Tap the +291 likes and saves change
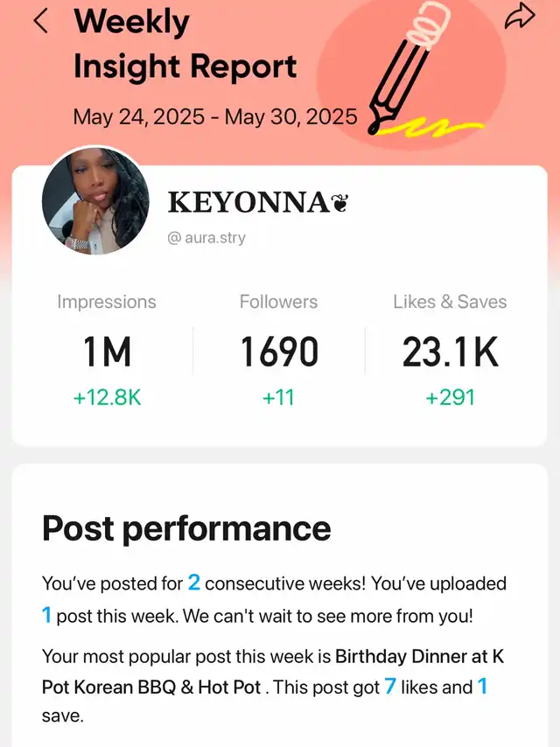 coord(450,397)
